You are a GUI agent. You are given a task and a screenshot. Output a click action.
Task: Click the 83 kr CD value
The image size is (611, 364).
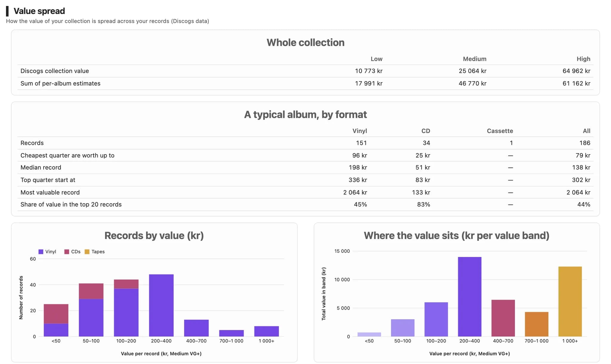423,180
